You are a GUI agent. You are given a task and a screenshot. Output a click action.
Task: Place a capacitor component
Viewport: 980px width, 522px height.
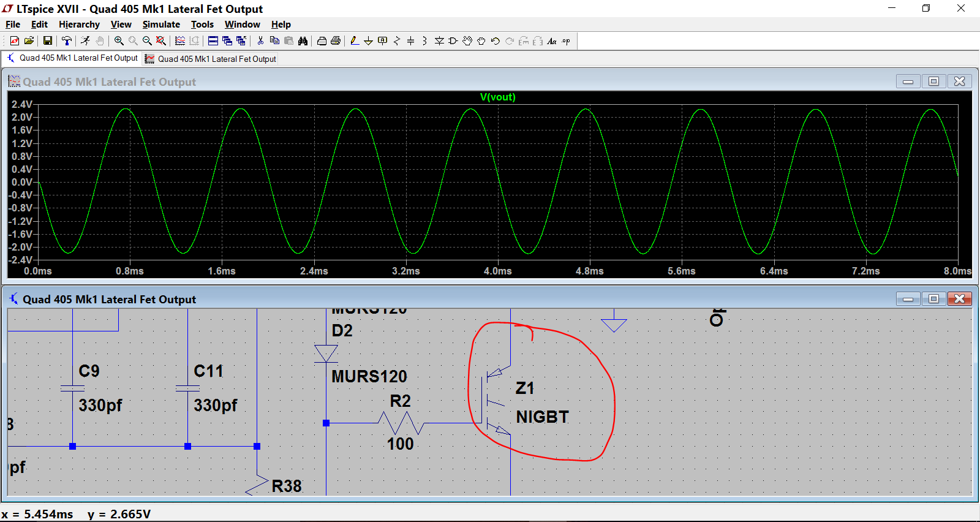[x=411, y=41]
